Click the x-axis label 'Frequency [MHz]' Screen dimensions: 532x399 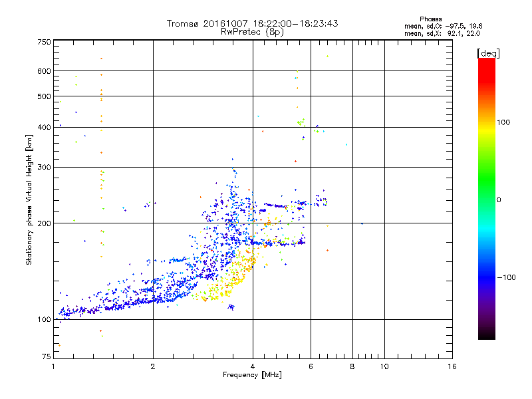click(252, 375)
